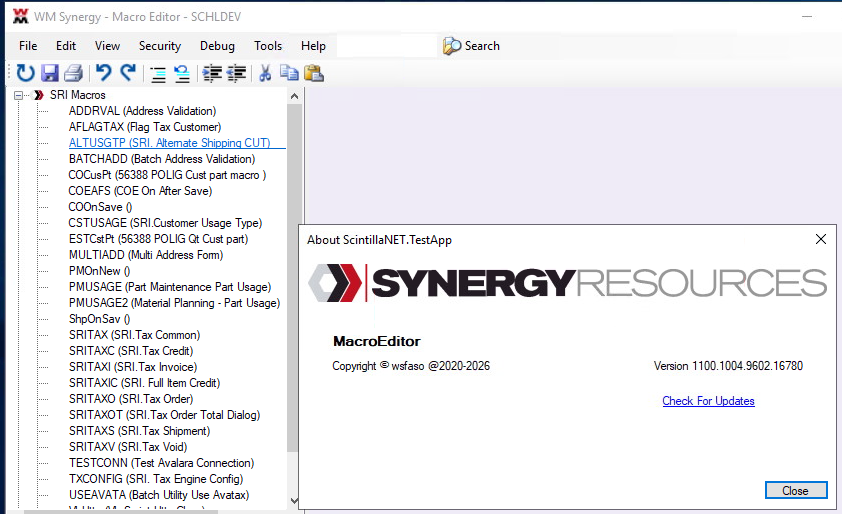Select the PMOnNew () macro

[99, 271]
